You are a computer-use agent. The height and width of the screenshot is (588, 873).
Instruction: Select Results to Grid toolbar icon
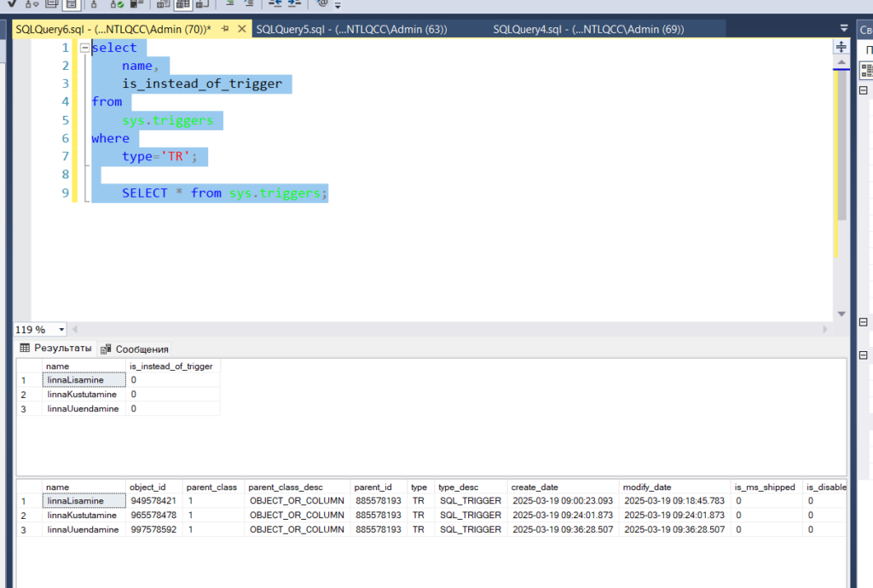click(x=182, y=4)
